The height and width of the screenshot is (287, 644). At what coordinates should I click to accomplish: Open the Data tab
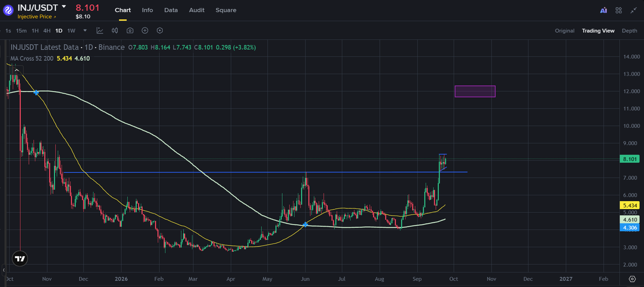tap(171, 10)
